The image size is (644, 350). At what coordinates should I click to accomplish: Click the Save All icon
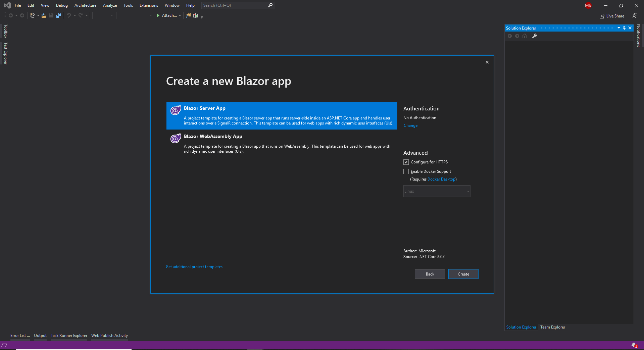(59, 15)
